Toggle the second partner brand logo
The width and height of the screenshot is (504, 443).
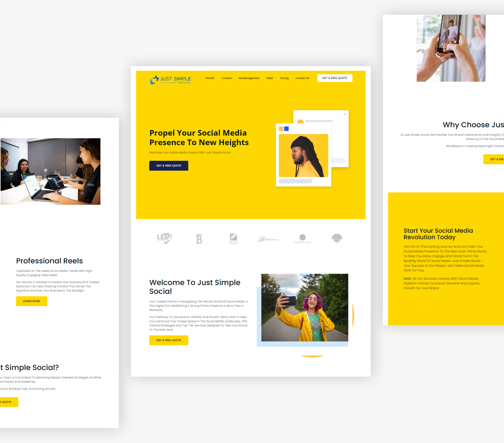point(199,238)
